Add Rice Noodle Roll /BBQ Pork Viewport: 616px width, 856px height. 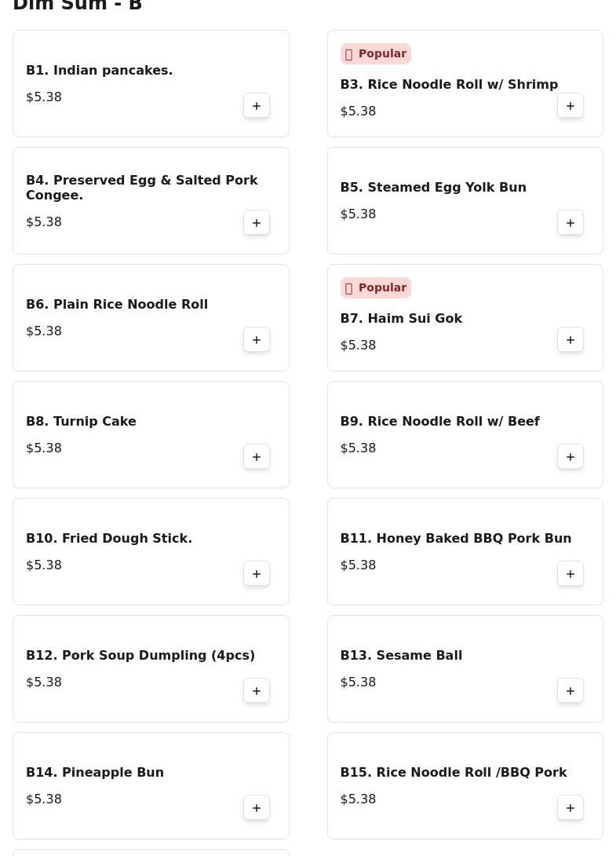(570, 808)
